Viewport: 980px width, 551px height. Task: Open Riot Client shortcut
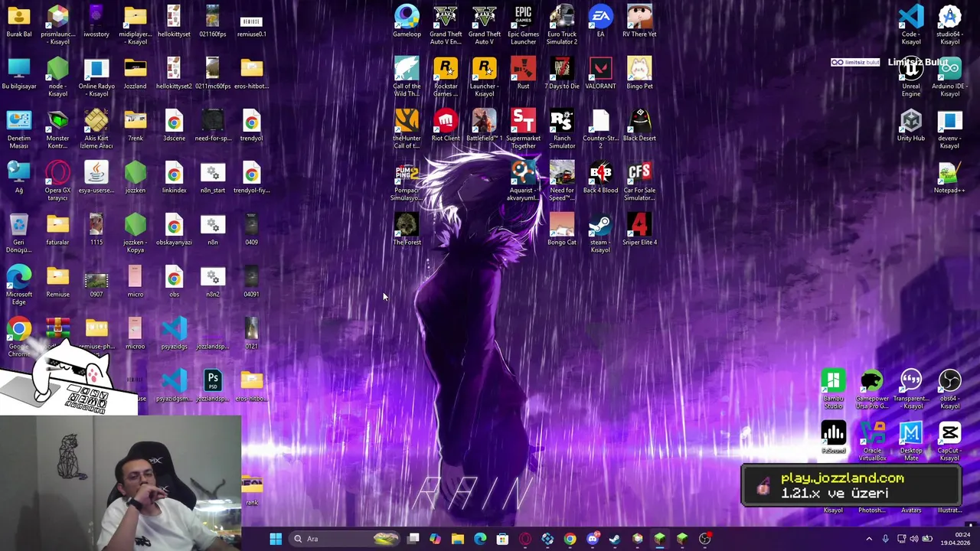(446, 126)
